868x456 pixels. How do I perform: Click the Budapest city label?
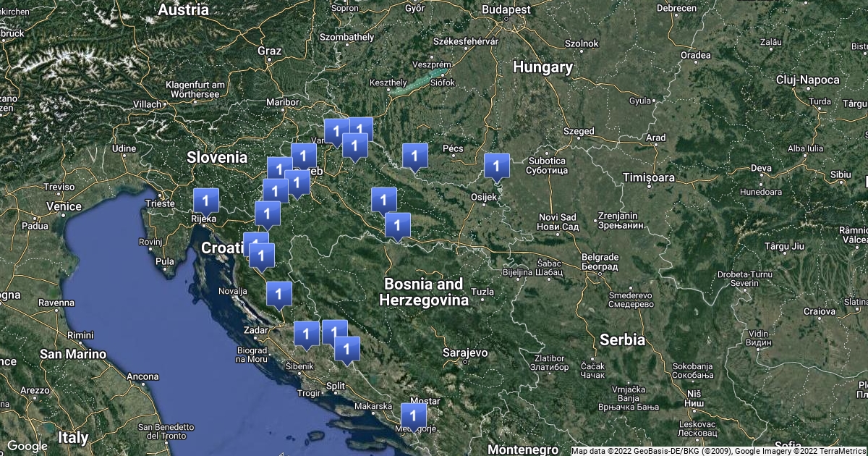click(508, 10)
